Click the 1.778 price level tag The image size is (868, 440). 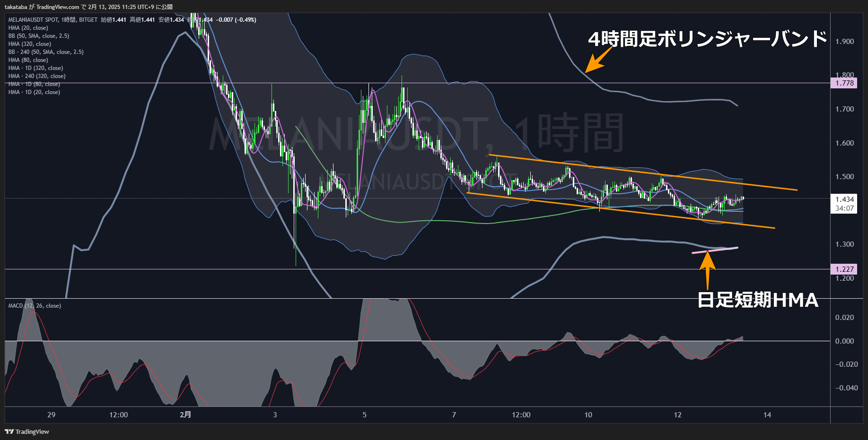[x=844, y=83]
